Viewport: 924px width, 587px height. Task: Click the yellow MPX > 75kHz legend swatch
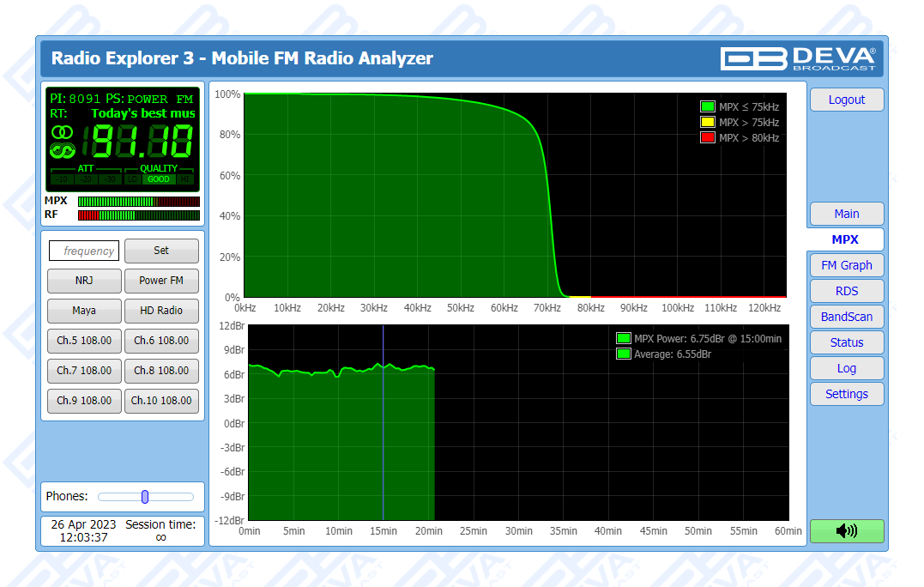coord(708,123)
